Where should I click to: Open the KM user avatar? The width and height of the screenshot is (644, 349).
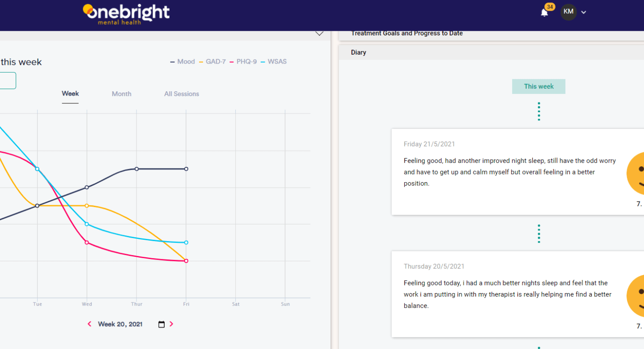pos(568,12)
